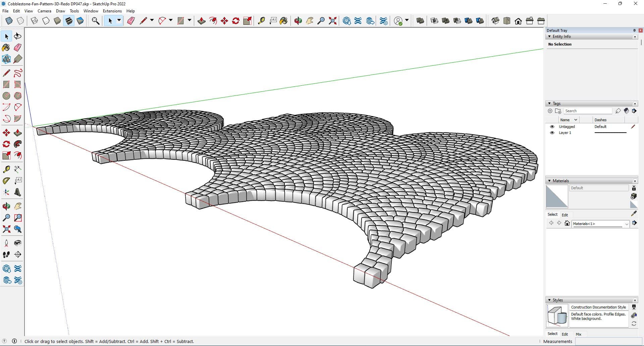Click the Tags search field
The image size is (644, 346).
click(x=588, y=111)
